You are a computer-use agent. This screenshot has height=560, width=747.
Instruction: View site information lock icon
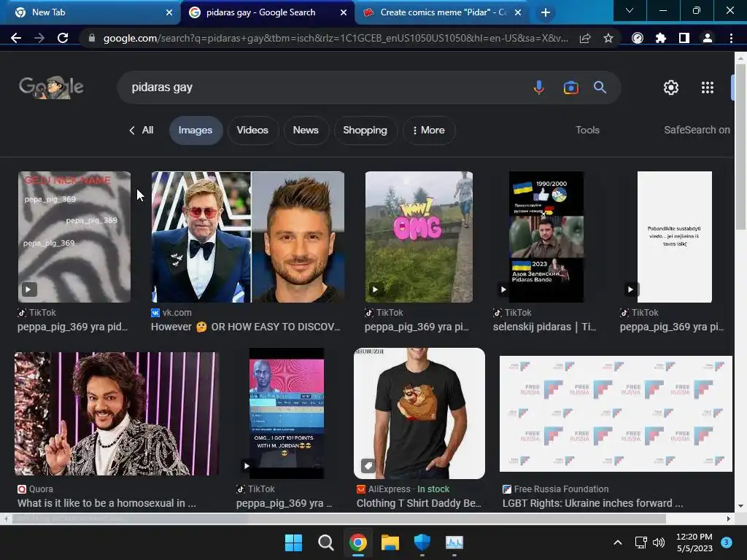click(92, 38)
